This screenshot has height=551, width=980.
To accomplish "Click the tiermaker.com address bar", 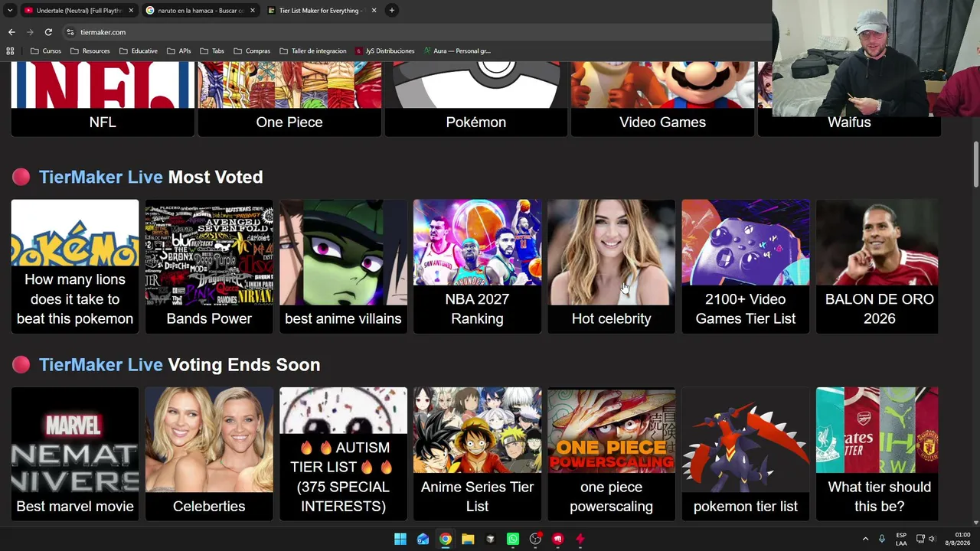I will [413, 32].
